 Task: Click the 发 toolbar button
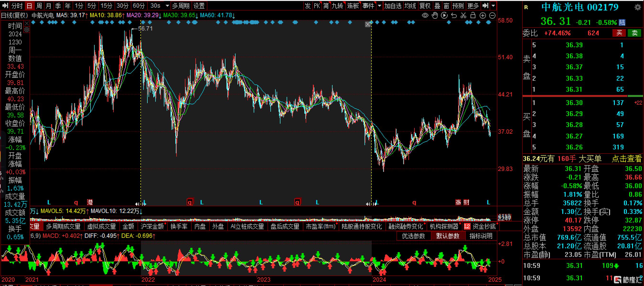pyautogui.click(x=308, y=5)
